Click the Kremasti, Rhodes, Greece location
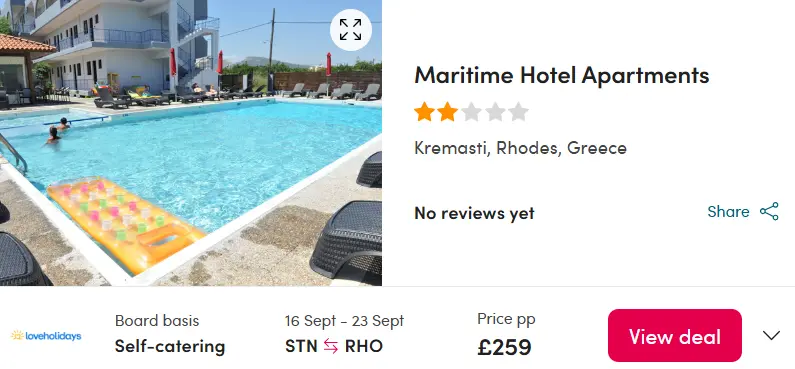Viewport: 795px width, 369px height. (520, 148)
